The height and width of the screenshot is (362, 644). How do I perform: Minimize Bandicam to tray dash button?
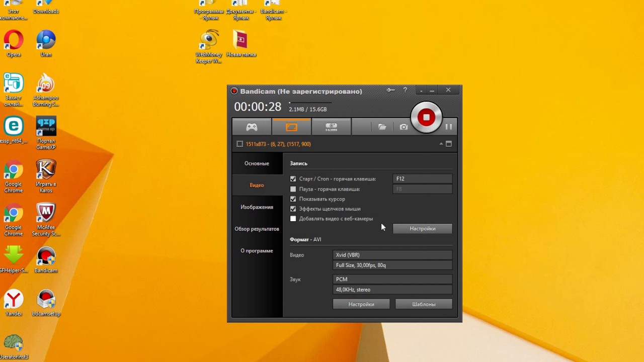click(x=421, y=91)
